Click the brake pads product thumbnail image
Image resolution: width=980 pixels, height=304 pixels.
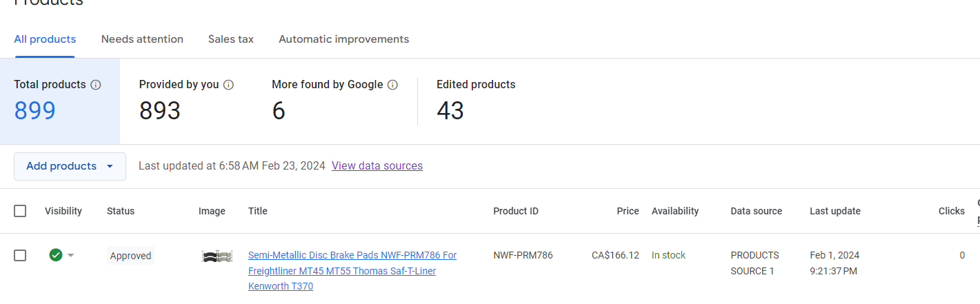(217, 256)
